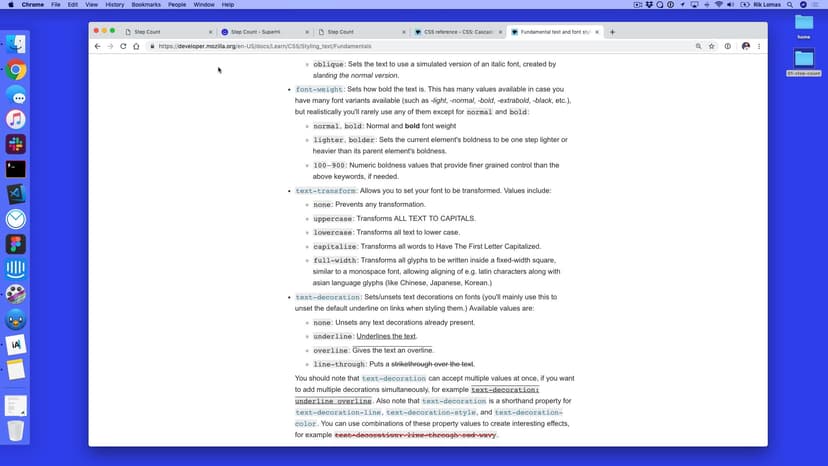The image size is (828, 466).
Task: Open the Bookmarks menu in menu bar
Action: (148, 5)
